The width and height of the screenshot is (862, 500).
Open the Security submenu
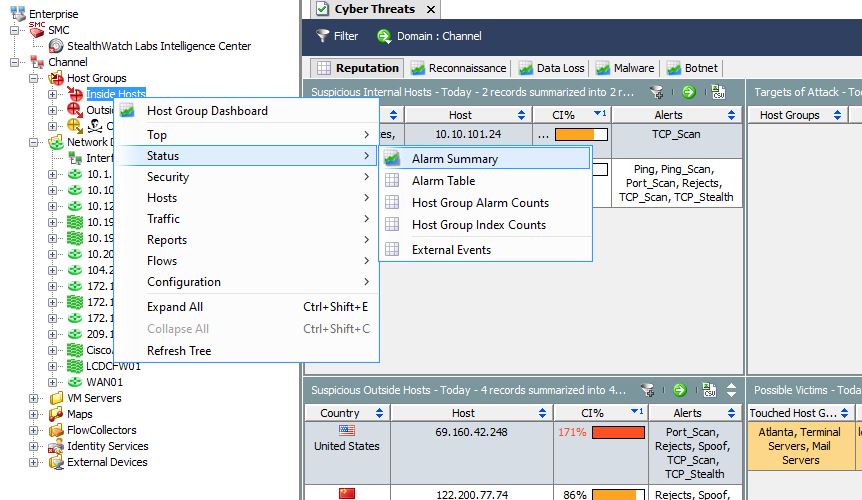tap(247, 176)
